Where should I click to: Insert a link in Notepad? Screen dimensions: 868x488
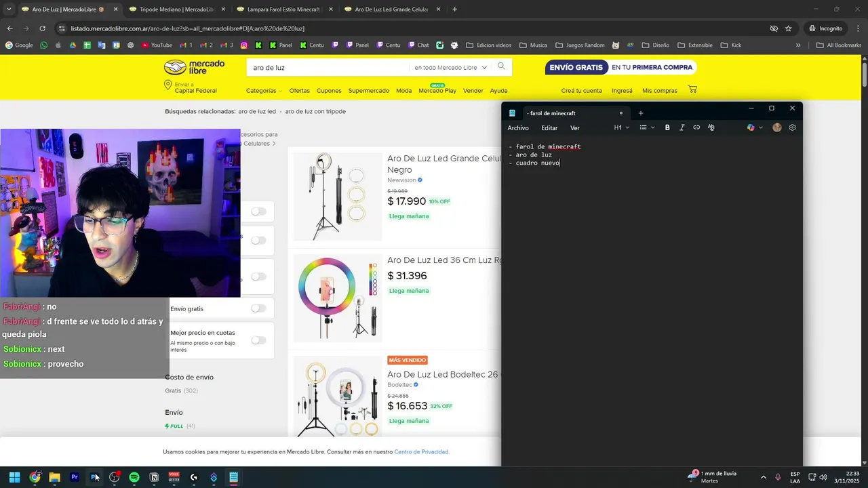[696, 127]
